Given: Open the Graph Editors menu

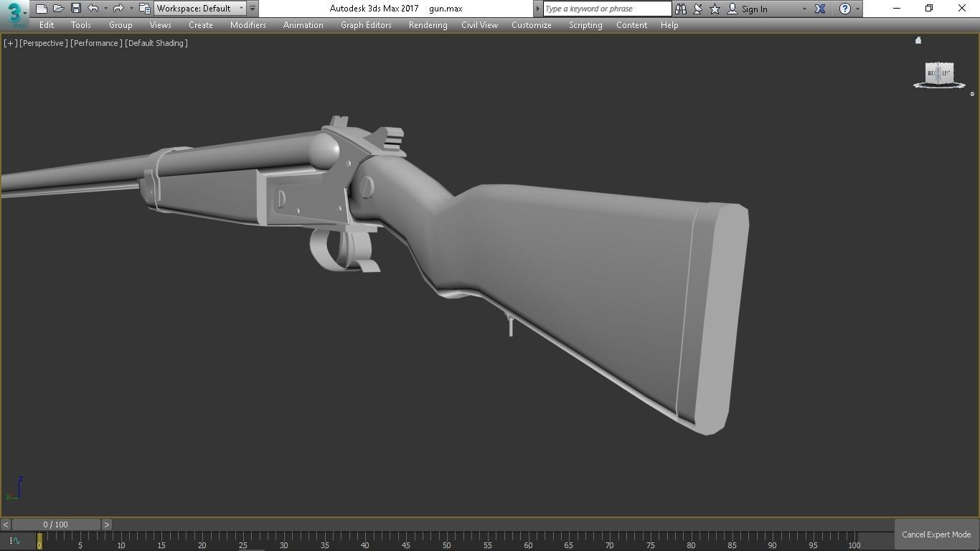Looking at the screenshot, I should tap(366, 25).
